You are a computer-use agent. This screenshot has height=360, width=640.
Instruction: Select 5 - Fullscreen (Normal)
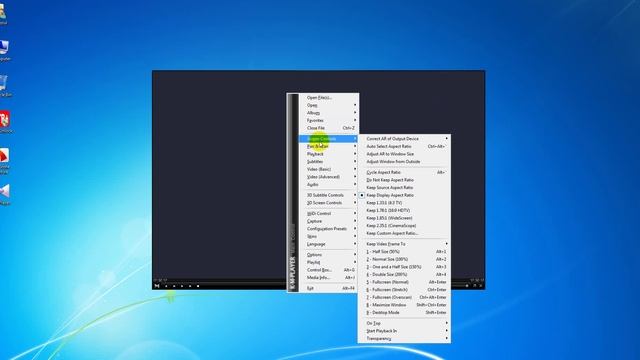[404, 282]
